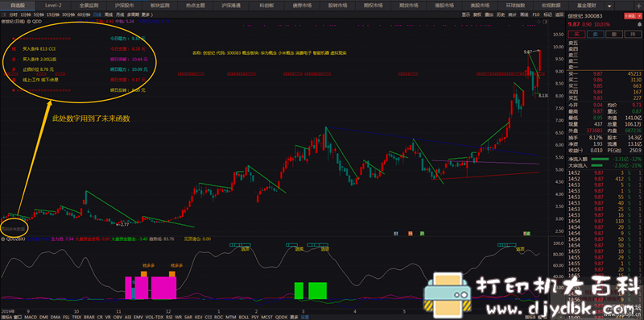Click the bell alert icon under 自选
This screenshot has width=644, height=320.
coord(639,24)
